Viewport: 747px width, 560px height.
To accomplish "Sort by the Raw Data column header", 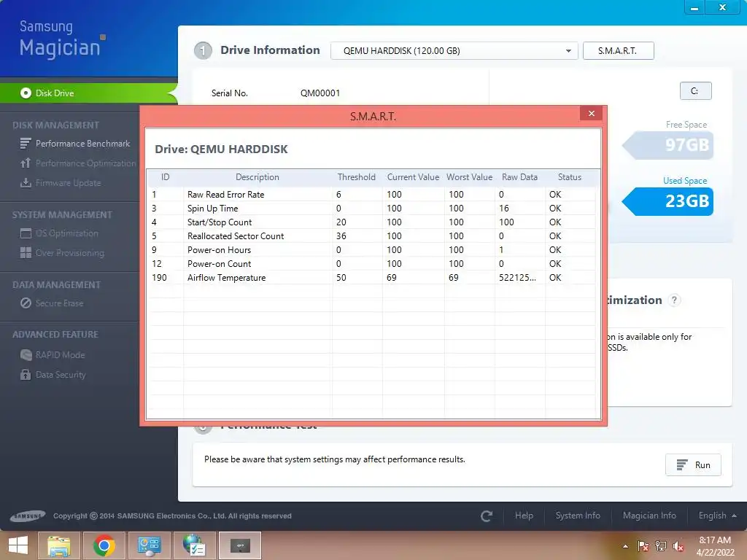I will pos(519,177).
